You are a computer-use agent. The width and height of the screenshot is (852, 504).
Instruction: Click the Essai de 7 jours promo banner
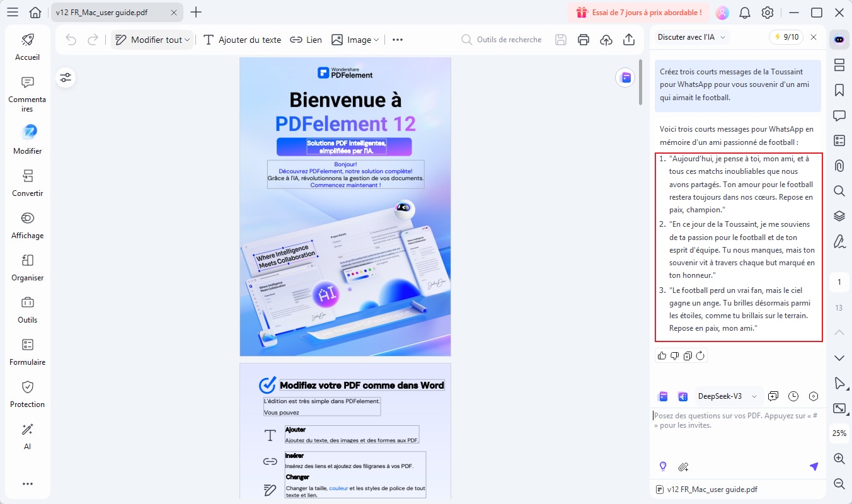tap(638, 13)
